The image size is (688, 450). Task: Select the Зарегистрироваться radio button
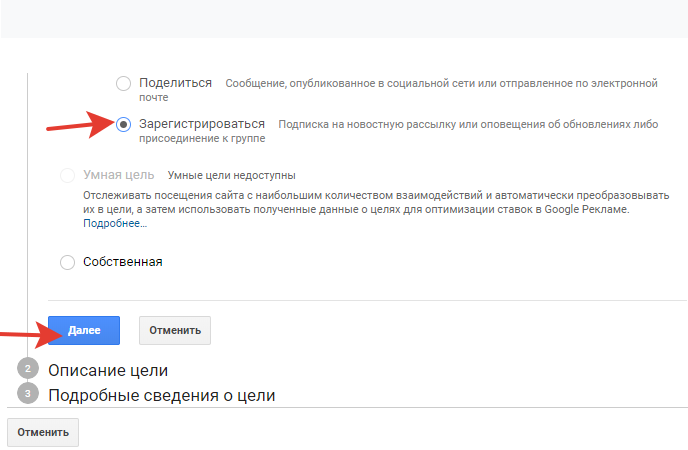point(123,125)
